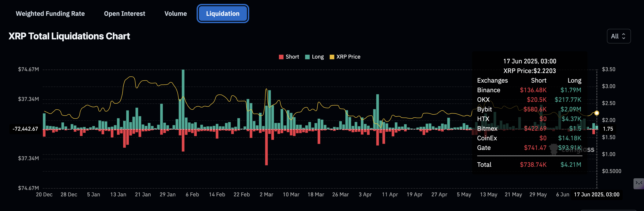
Task: Switch to the Weighted Funding Rate tab
Action: [50, 14]
